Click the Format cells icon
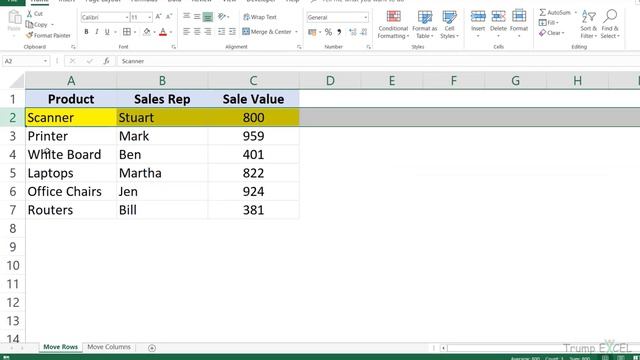The image size is (640, 360). click(x=519, y=17)
